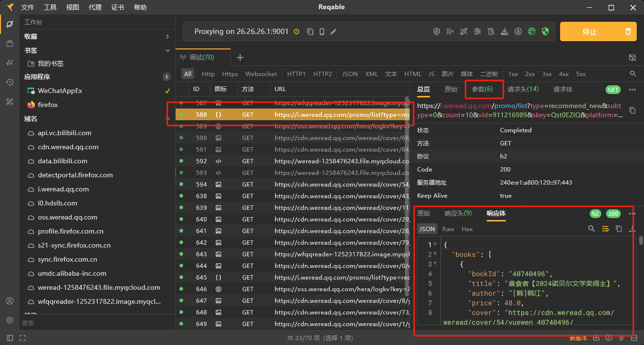Viewport: 644px width, 345px height.
Task: Enable the JSON content filter
Action: pos(350,74)
